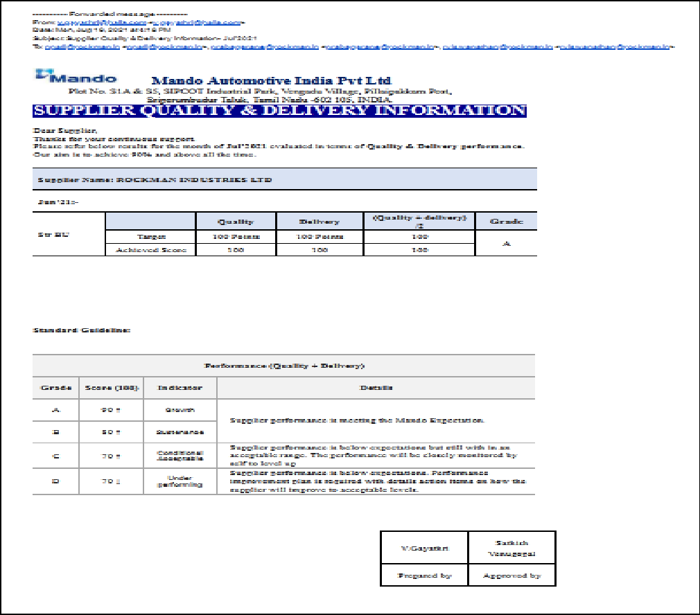Click 'Sathish Venugopal' name cell

pyautogui.click(x=511, y=548)
